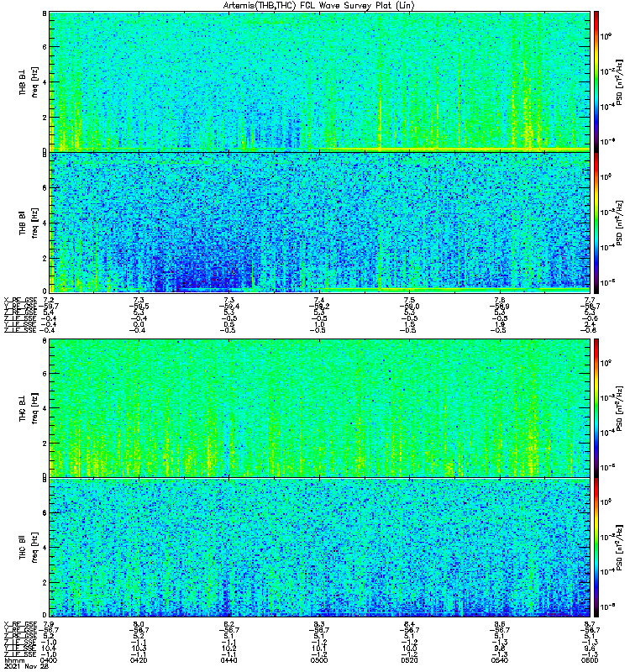Image resolution: width=630 pixels, height=672 pixels.
Task: Click the Y_RE_GSE value '-59.2' under the THB panels
Action: tap(319, 307)
